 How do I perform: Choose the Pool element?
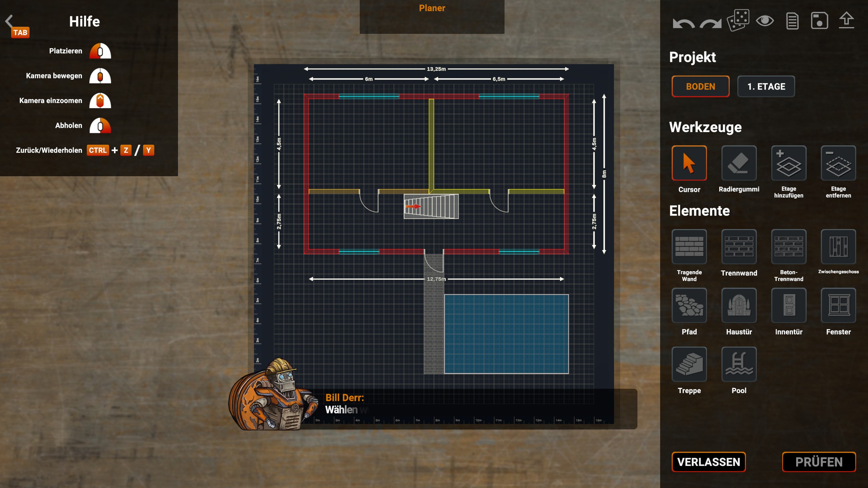(x=739, y=364)
